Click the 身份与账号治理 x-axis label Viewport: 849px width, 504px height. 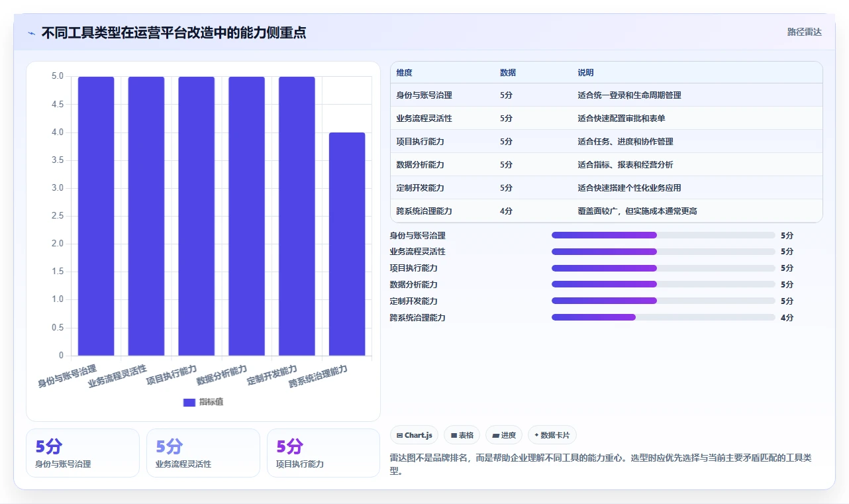67,376
